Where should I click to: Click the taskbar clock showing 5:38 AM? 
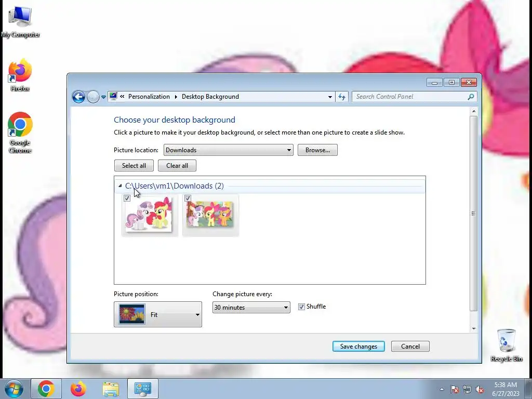click(506, 389)
